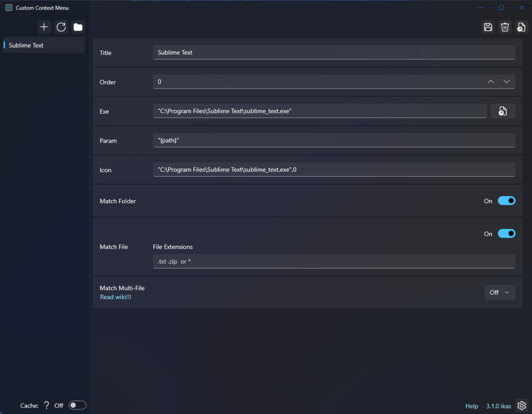Minimize the Custom Context Menu window
The height and width of the screenshot is (414, 532).
point(481,7)
